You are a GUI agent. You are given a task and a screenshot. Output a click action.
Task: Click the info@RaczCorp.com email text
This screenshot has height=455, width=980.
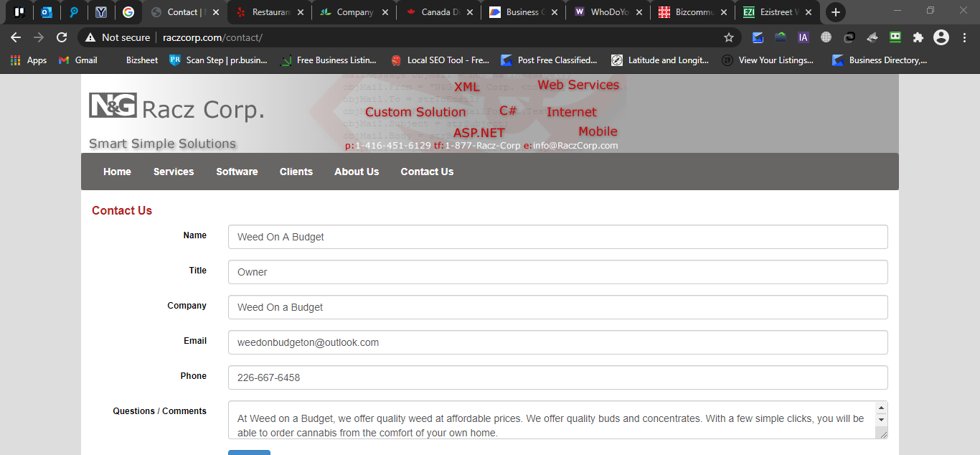tap(575, 146)
